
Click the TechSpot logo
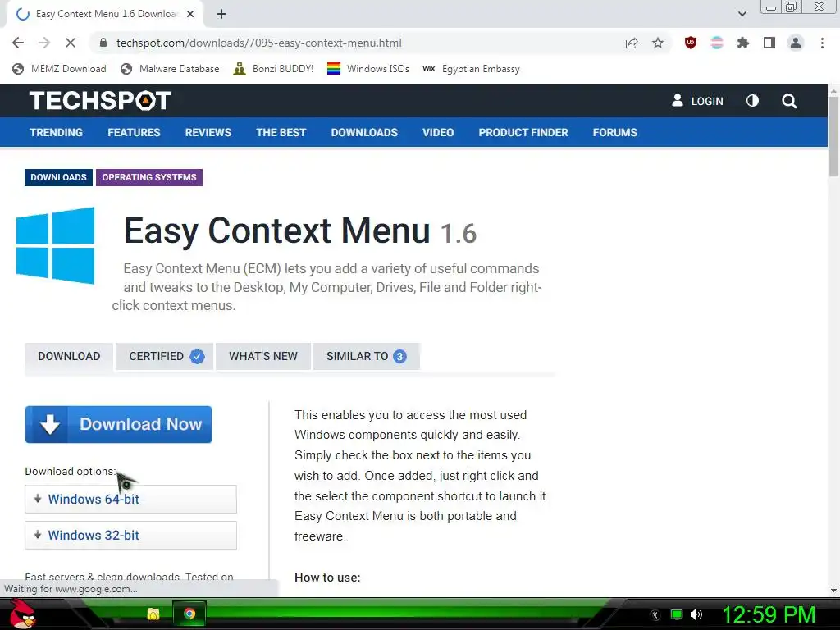(100, 101)
